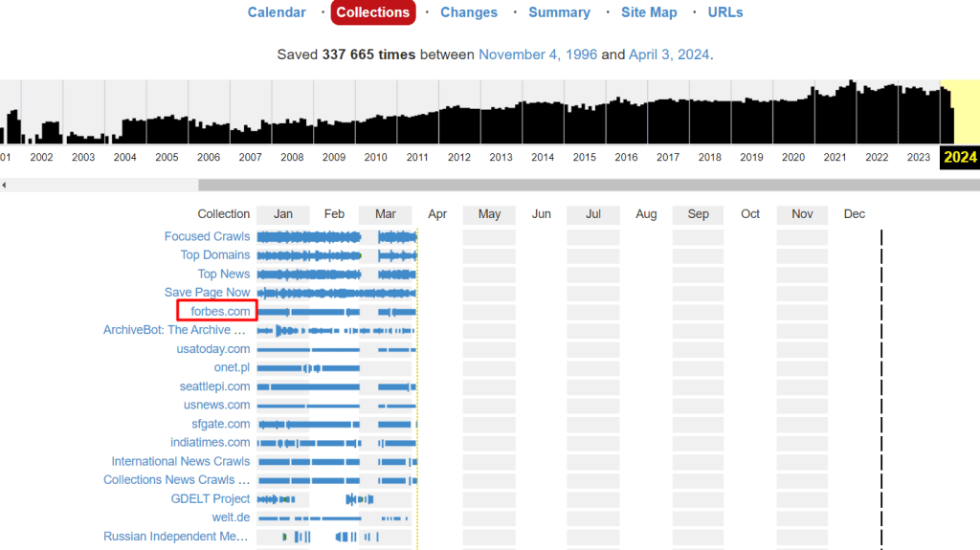Click the November 4, 1996 date link
This screenshot has width=980, height=550.
537,55
